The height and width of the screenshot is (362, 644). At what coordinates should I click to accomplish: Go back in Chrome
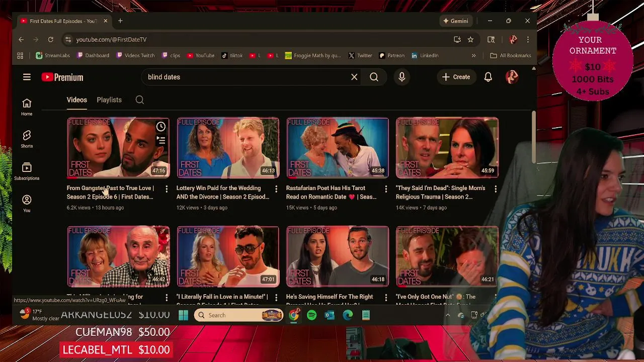click(21, 39)
